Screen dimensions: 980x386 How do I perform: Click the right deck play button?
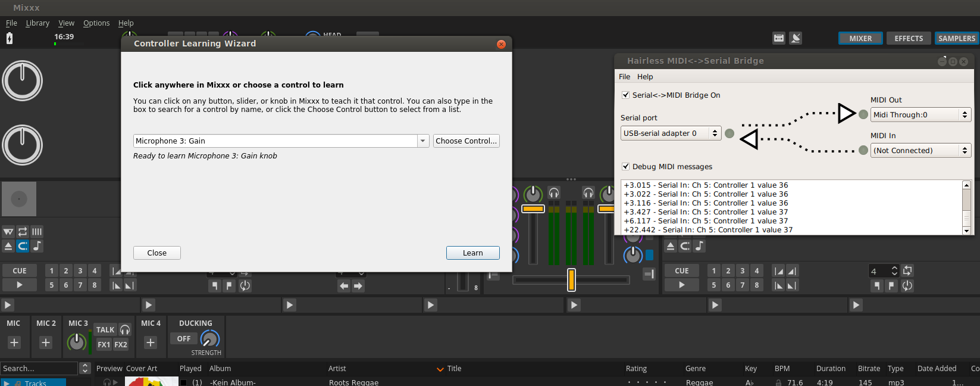(x=682, y=285)
